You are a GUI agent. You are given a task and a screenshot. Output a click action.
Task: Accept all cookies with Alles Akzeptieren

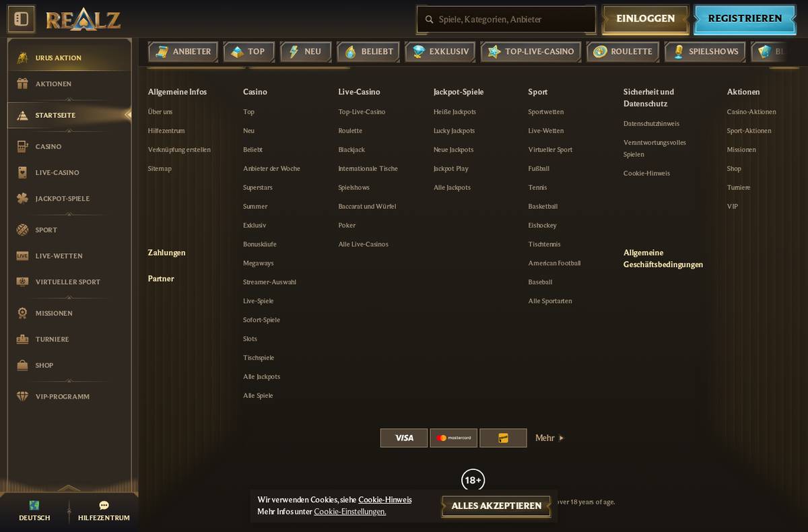coord(496,506)
